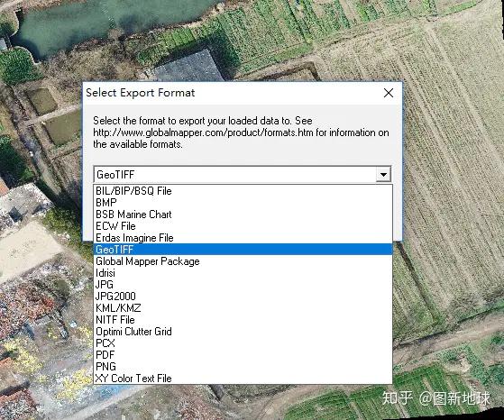Choose Erdas Imagine File format
Image resolution: width=504 pixels, height=420 pixels.
click(x=243, y=238)
